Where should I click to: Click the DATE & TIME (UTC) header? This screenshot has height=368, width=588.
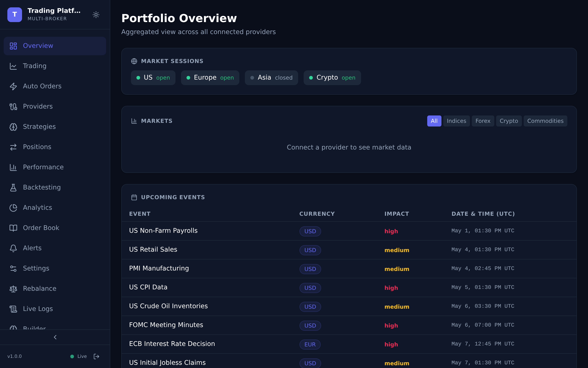[x=483, y=214]
